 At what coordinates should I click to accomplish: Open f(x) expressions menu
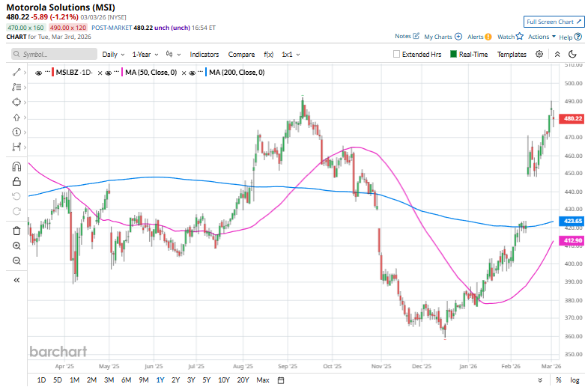coord(268,55)
